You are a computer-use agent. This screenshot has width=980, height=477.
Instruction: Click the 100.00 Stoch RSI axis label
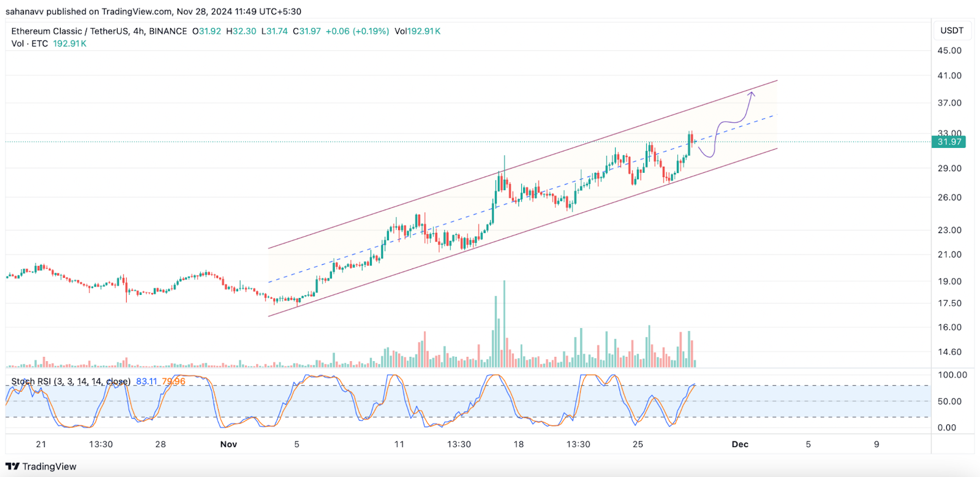(x=952, y=375)
